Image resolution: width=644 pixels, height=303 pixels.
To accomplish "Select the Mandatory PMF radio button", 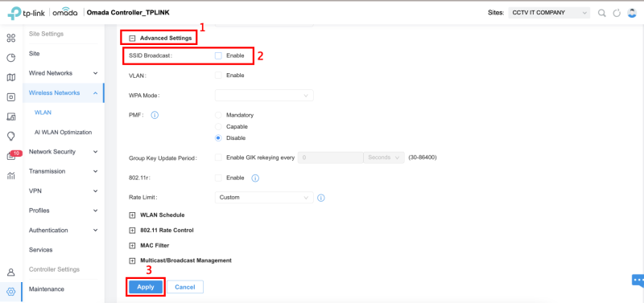I will [x=218, y=115].
